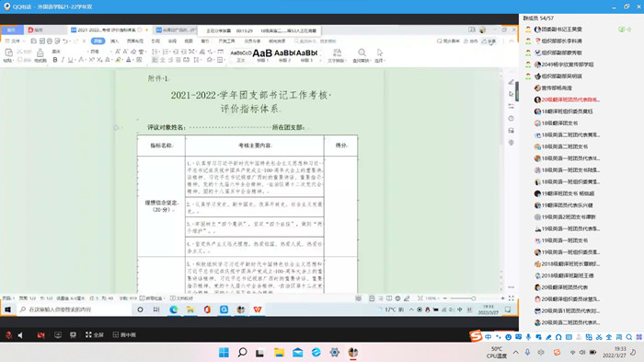
Task: Click the 首页 home tab in WPS
Action: [x=11, y=30]
